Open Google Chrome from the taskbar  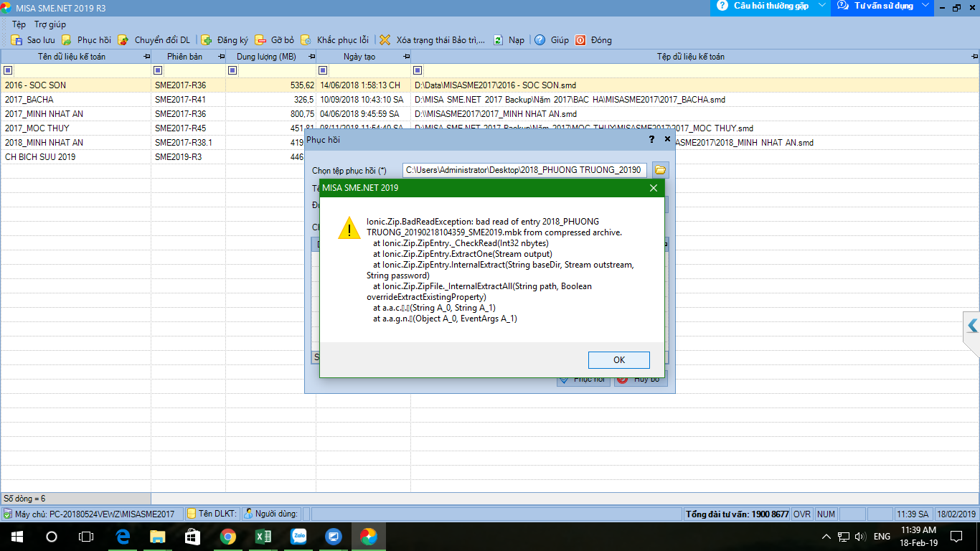coord(228,537)
